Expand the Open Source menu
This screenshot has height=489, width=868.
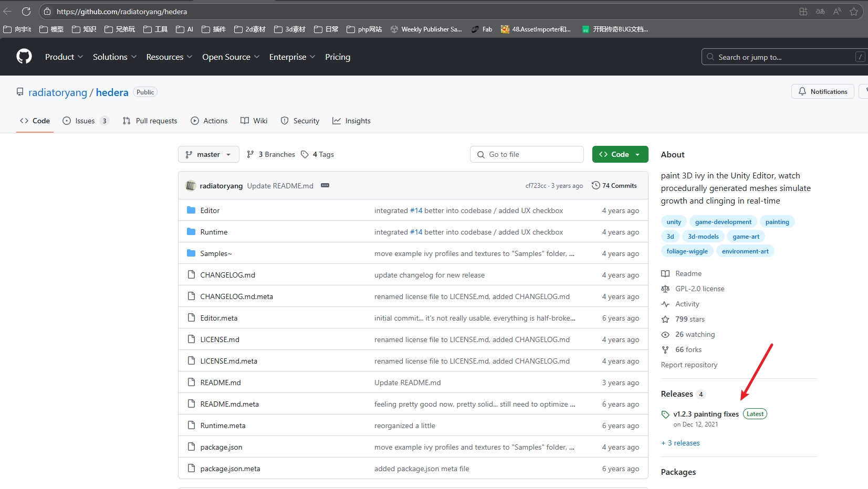click(231, 57)
